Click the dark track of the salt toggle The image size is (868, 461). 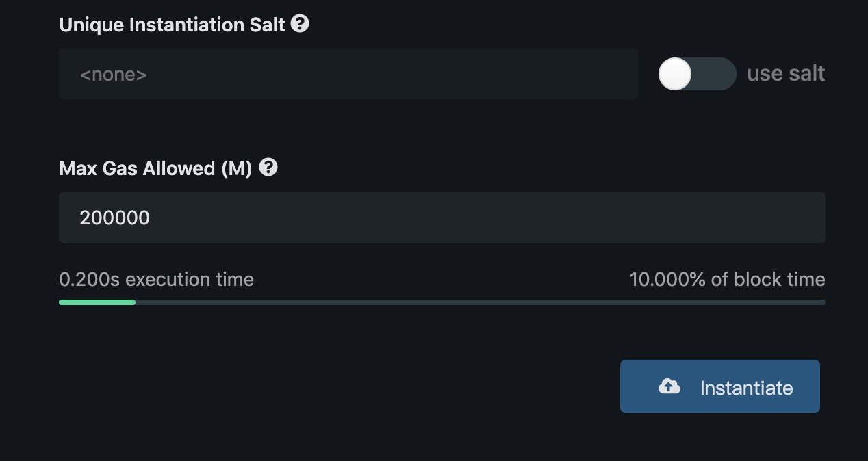[x=717, y=74]
